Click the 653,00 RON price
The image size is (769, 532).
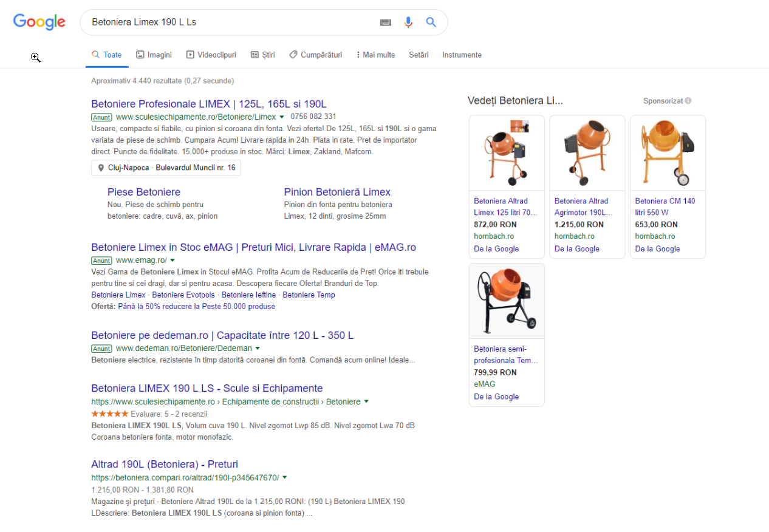pos(657,225)
